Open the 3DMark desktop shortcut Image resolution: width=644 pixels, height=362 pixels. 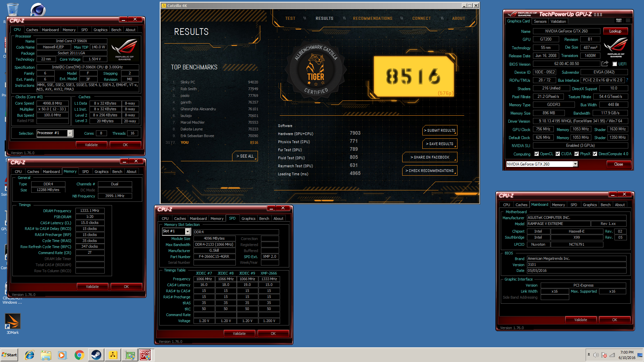pyautogui.click(x=13, y=324)
